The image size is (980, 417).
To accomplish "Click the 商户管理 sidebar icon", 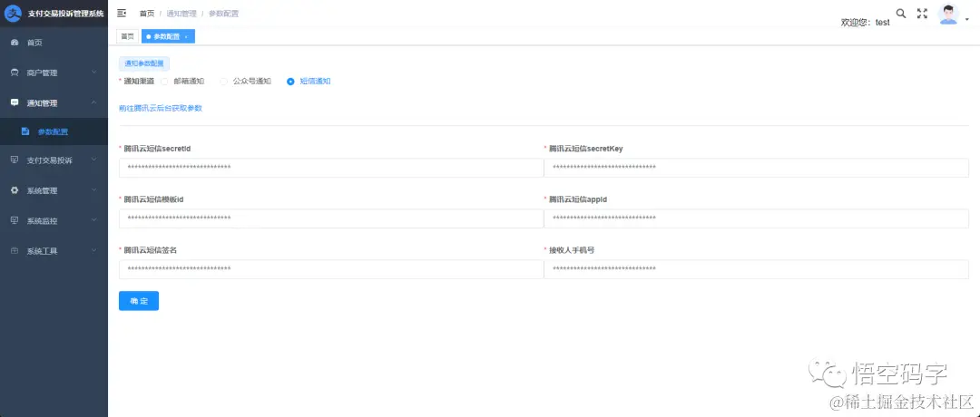I will [15, 73].
